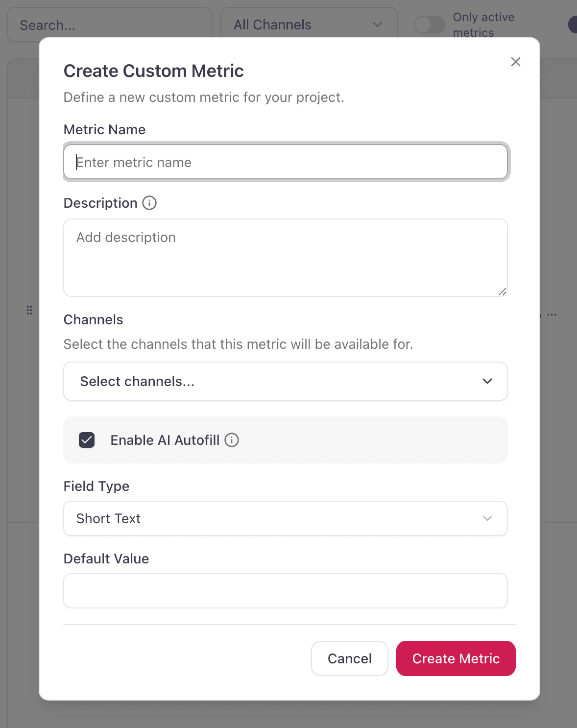This screenshot has width=577, height=728.
Task: Click the Field Type chevron icon
Action: pyautogui.click(x=487, y=518)
